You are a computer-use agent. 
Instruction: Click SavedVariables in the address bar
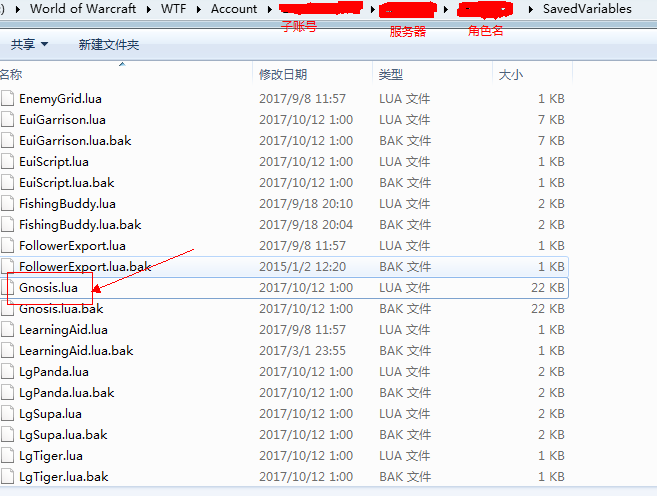(587, 8)
